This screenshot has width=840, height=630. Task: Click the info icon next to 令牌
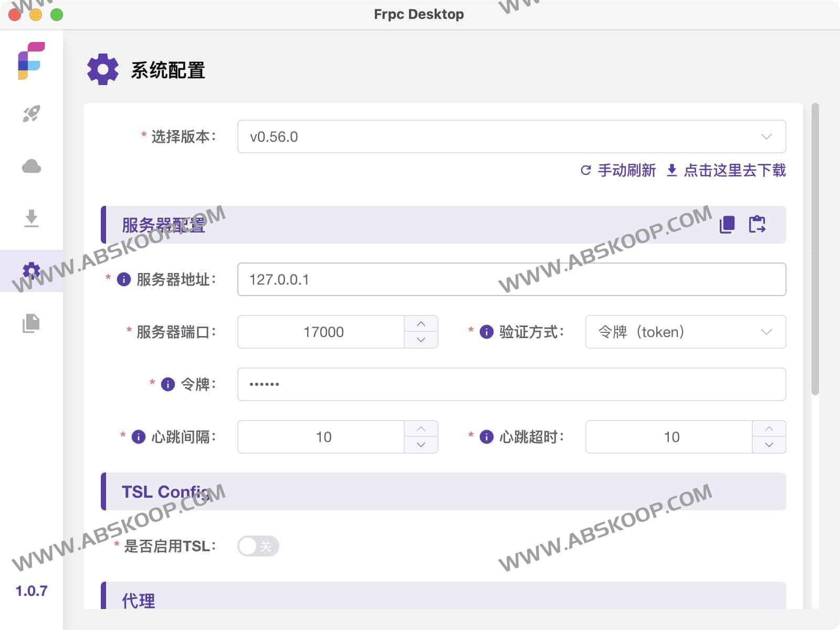167,384
